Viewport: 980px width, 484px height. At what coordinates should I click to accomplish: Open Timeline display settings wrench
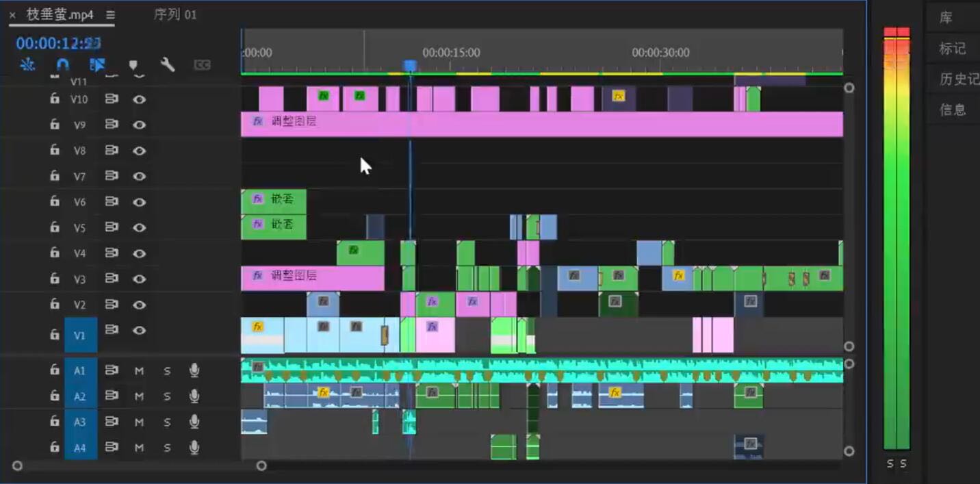168,65
